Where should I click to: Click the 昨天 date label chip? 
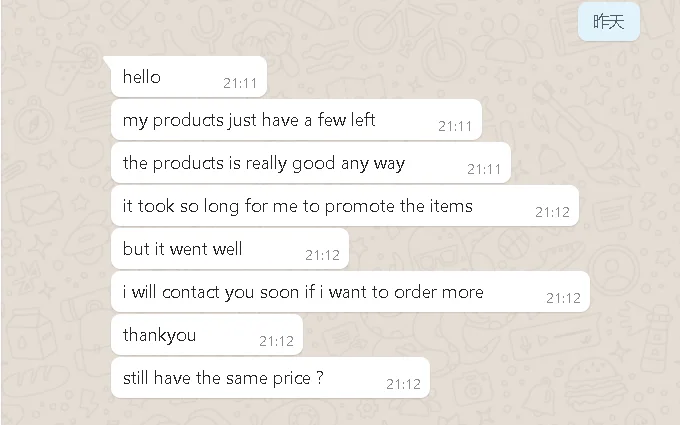coord(608,22)
